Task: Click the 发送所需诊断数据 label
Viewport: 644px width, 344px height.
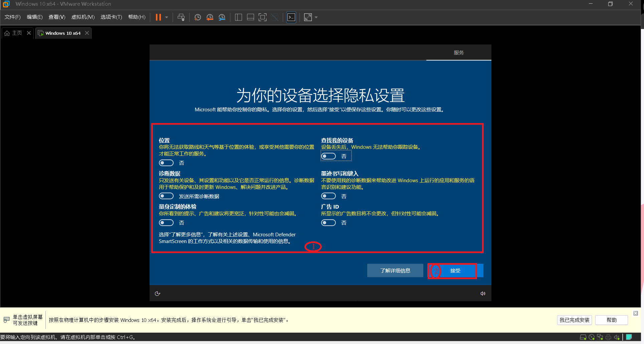Action: (199, 196)
